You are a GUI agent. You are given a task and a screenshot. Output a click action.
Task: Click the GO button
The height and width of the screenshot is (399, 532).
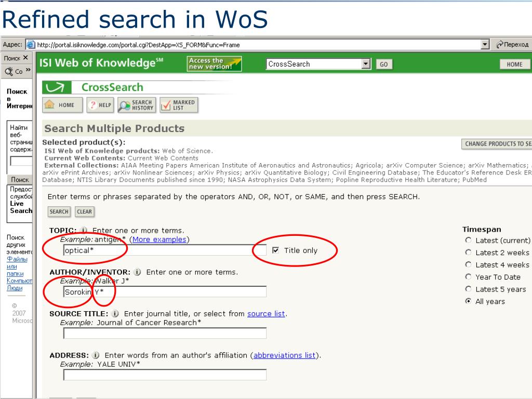point(384,64)
